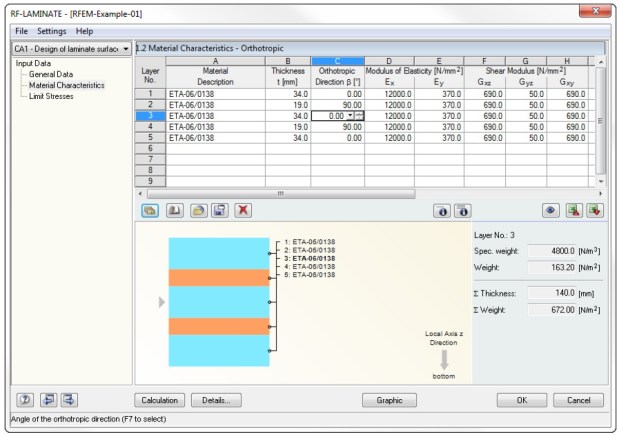Screen dimensions: 620x438
Task: Click the save floppy disk icon
Action: 220,212
